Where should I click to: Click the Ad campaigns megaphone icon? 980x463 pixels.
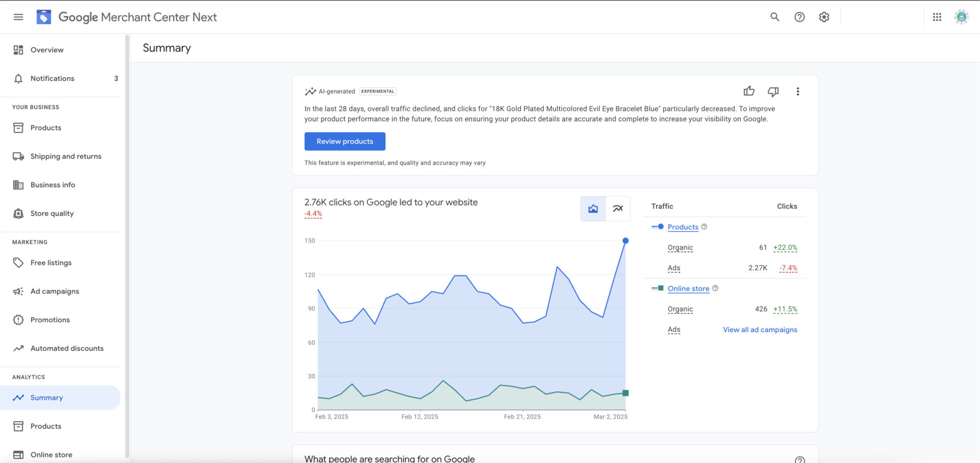18,291
